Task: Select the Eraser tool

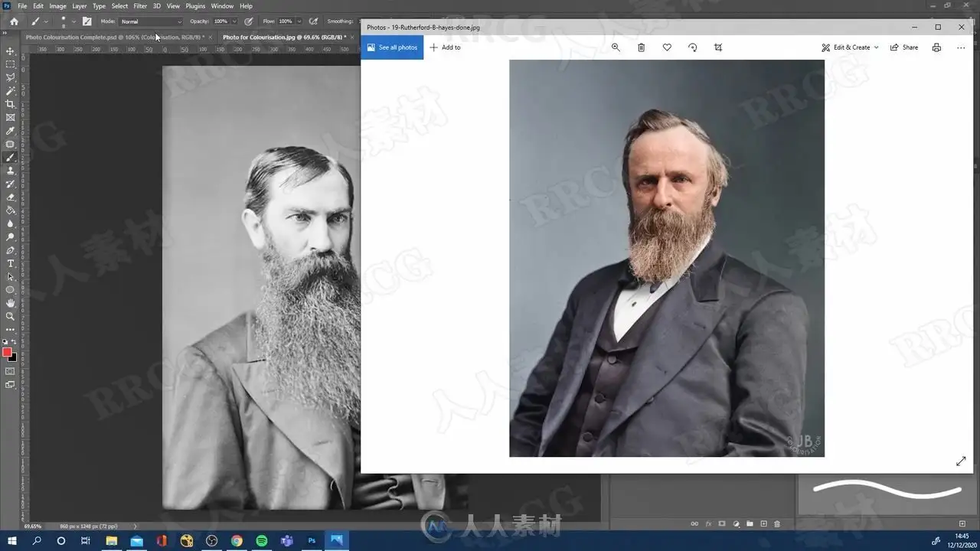Action: pyautogui.click(x=10, y=197)
